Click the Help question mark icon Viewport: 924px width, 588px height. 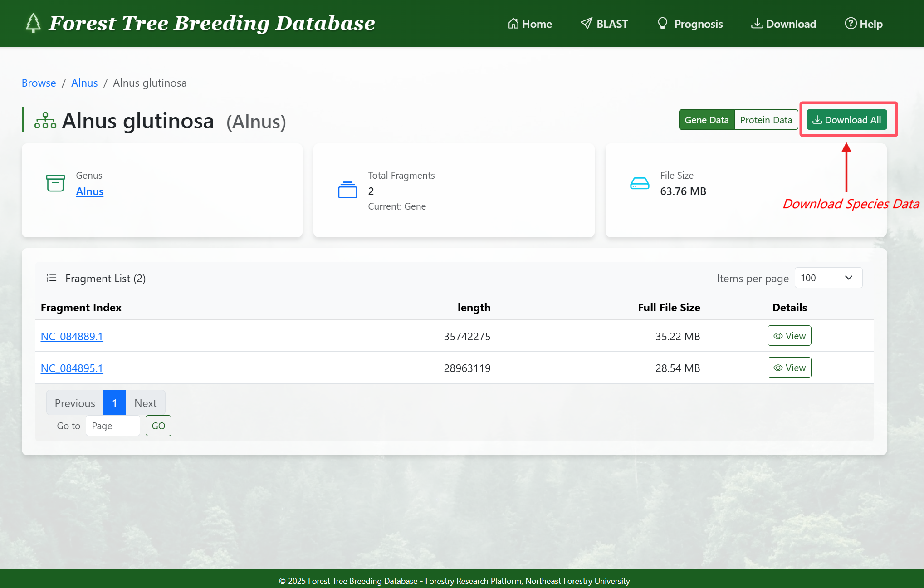(851, 24)
